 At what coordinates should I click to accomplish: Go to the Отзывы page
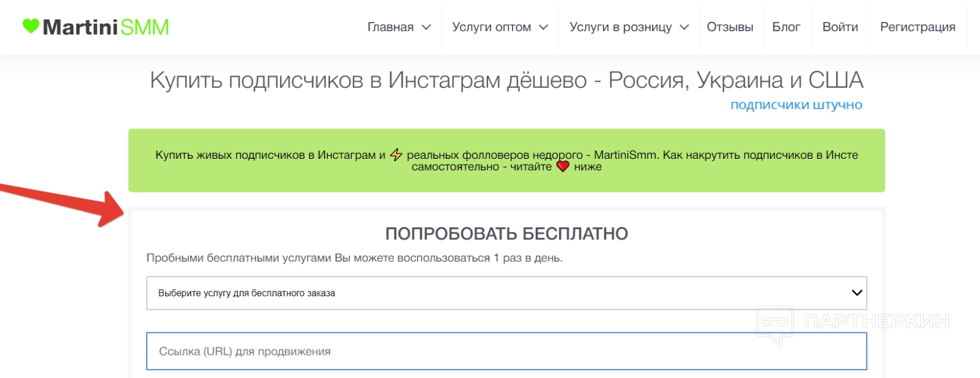[730, 27]
